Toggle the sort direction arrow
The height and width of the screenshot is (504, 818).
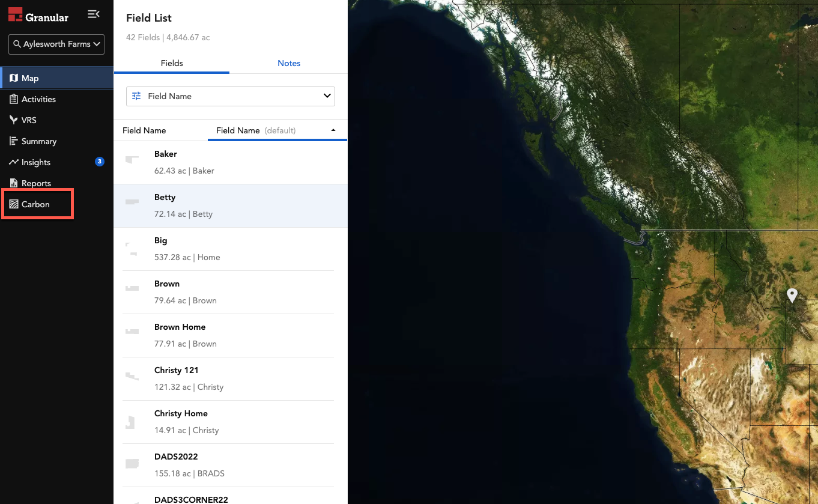(x=333, y=130)
